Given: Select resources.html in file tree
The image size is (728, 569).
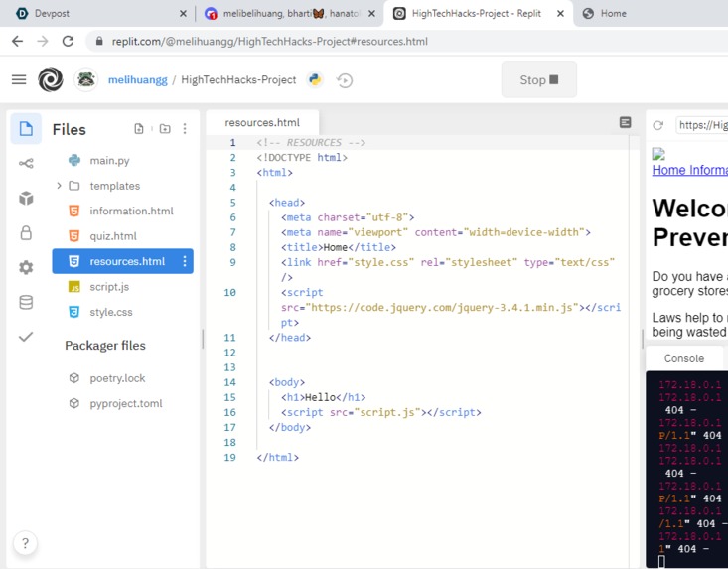Looking at the screenshot, I should (122, 261).
